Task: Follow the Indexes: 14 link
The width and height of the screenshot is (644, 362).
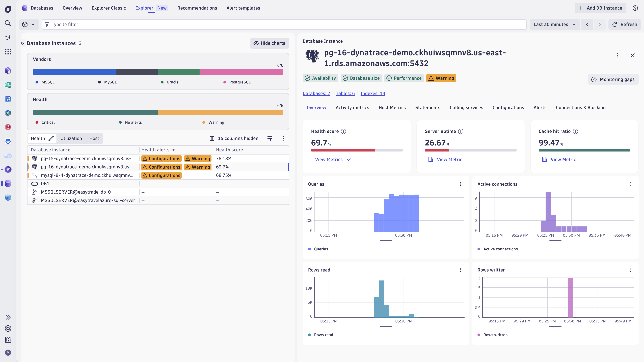Action: 373,94
